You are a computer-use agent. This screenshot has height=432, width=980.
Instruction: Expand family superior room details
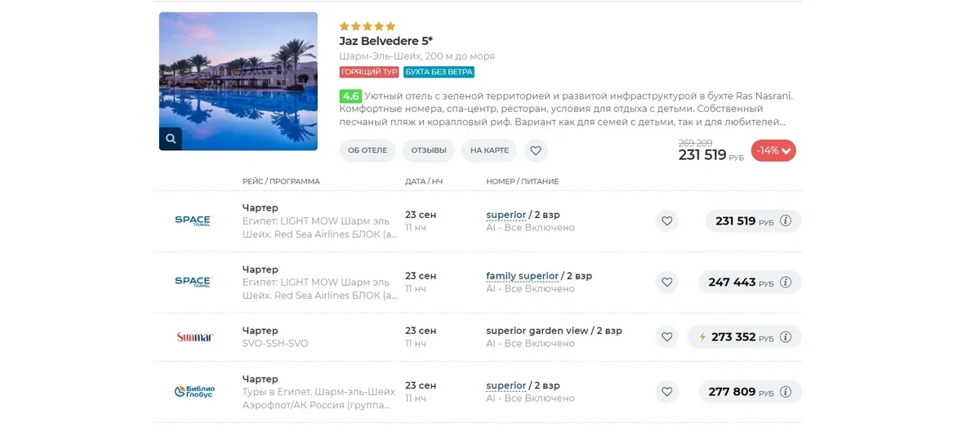tap(522, 276)
